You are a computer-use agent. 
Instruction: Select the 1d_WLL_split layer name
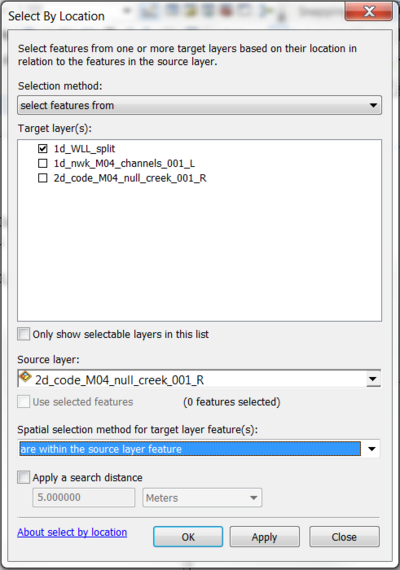pyautogui.click(x=84, y=149)
